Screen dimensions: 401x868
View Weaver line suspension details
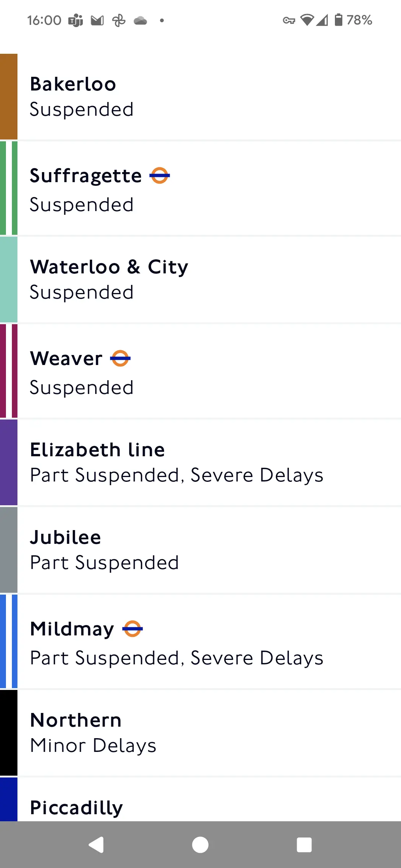point(200,371)
